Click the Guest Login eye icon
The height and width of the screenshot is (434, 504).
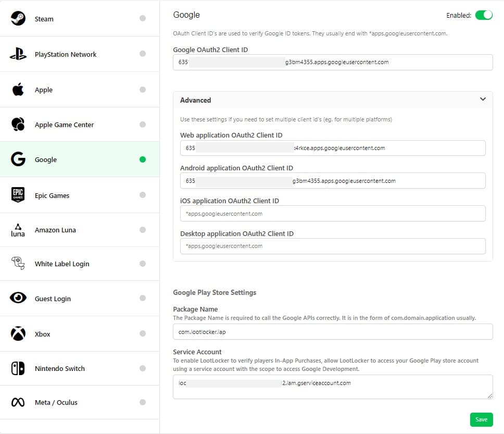tap(18, 298)
